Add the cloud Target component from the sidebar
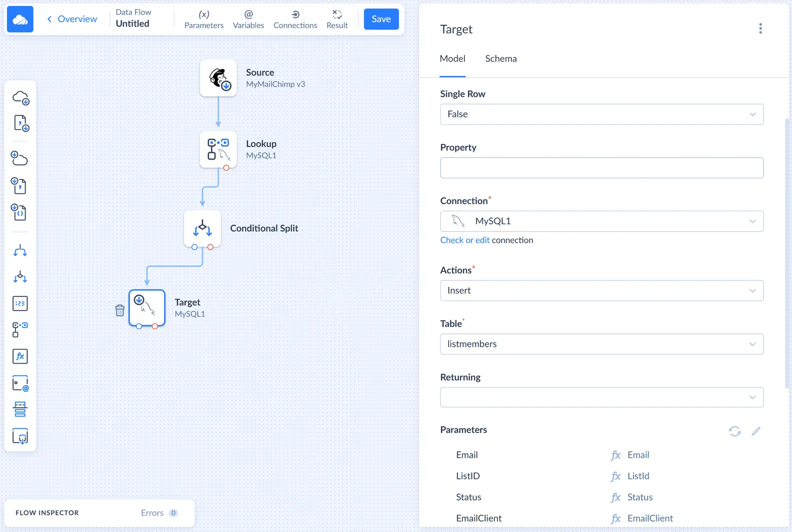 pos(19,158)
